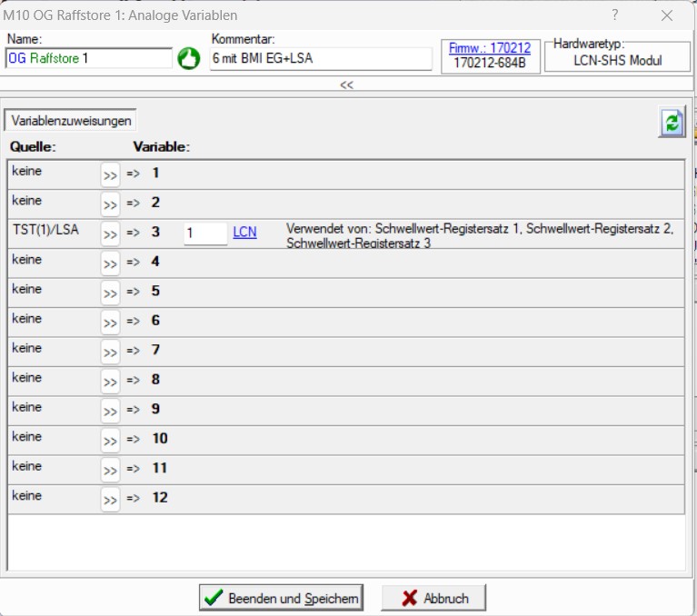Image resolution: width=697 pixels, height=616 pixels.
Task: Open the LCN link for variable 3
Action: coord(244,233)
